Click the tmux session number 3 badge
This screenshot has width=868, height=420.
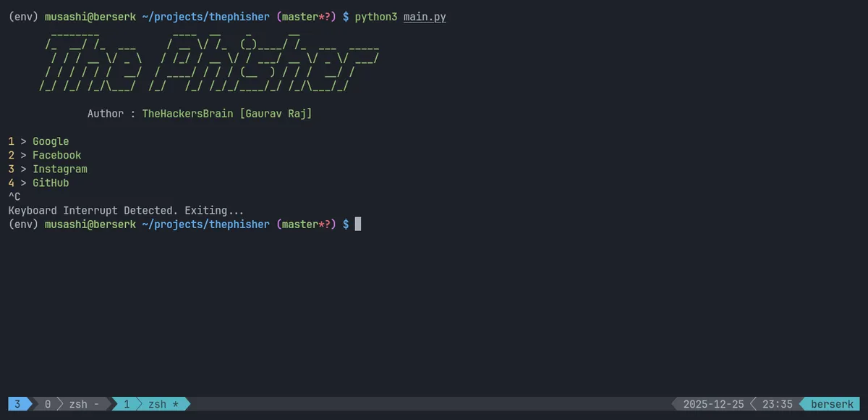[17, 404]
